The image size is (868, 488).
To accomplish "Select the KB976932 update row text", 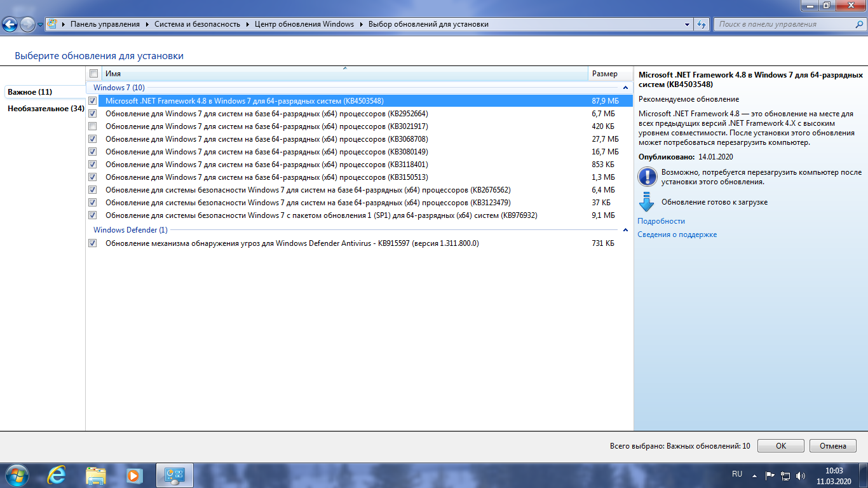I will click(x=322, y=215).
